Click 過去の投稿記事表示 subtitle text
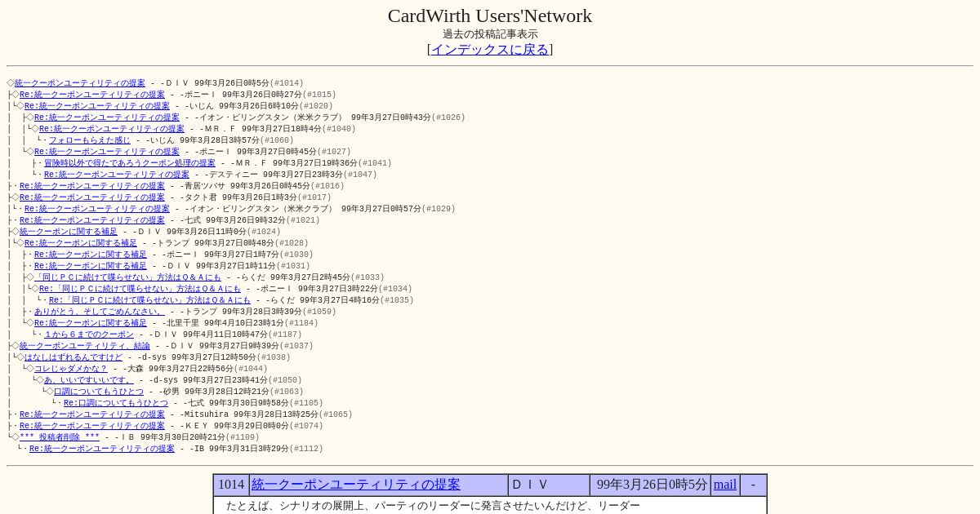 [x=490, y=34]
